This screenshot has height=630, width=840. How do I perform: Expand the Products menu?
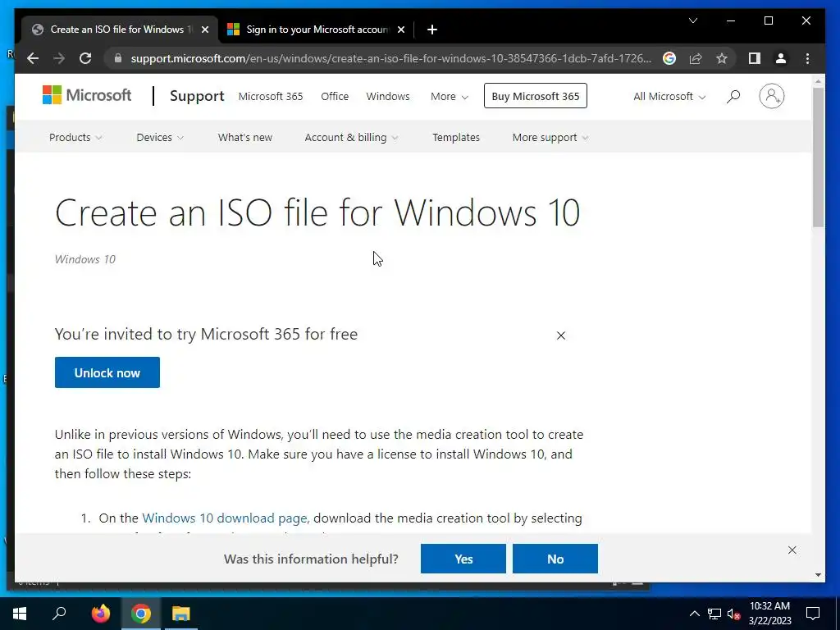click(75, 137)
